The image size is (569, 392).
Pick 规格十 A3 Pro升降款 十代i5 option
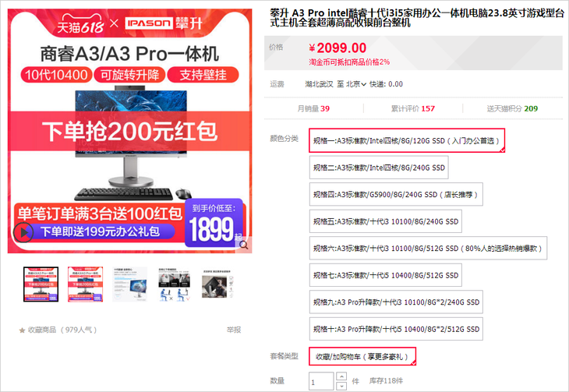(x=396, y=329)
